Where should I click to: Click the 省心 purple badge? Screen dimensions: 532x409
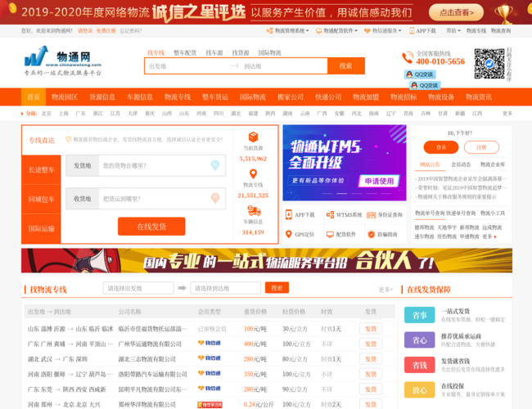[x=419, y=339]
